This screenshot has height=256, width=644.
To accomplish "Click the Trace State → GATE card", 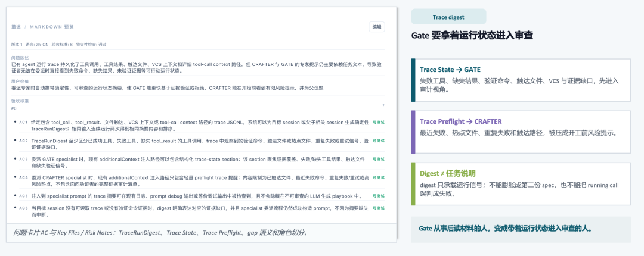I will coord(521,80).
